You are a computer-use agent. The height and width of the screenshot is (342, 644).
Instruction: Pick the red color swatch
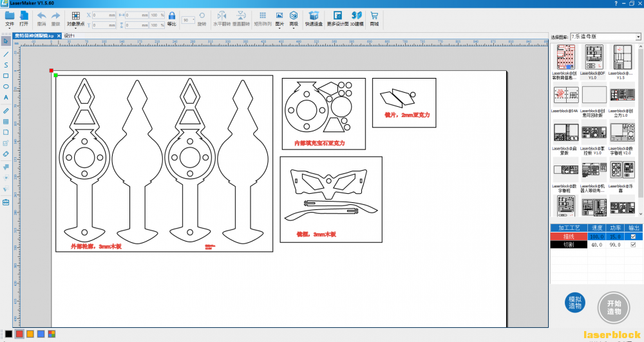point(19,334)
